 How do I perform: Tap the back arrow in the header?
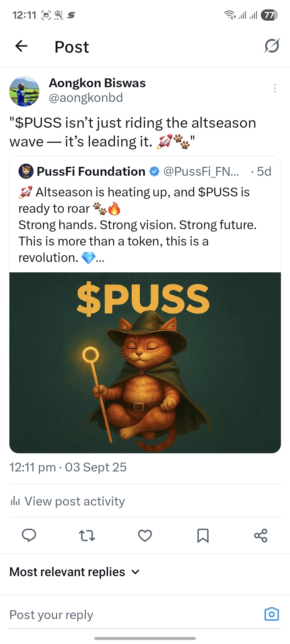click(21, 46)
